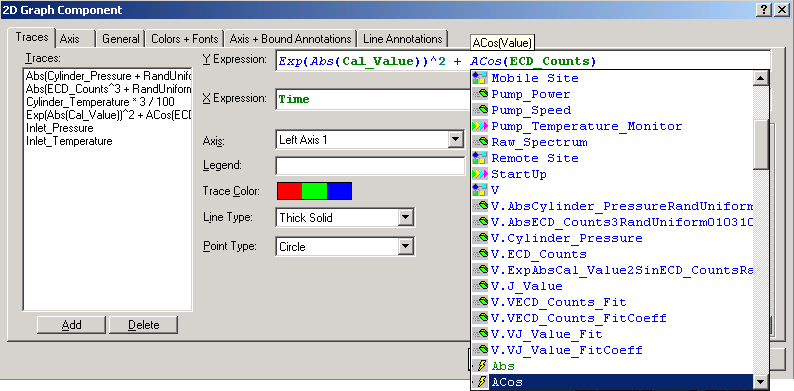The width and height of the screenshot is (794, 391).
Task: Choose V.VECD_Counts_Fit from the list
Action: click(x=612, y=302)
